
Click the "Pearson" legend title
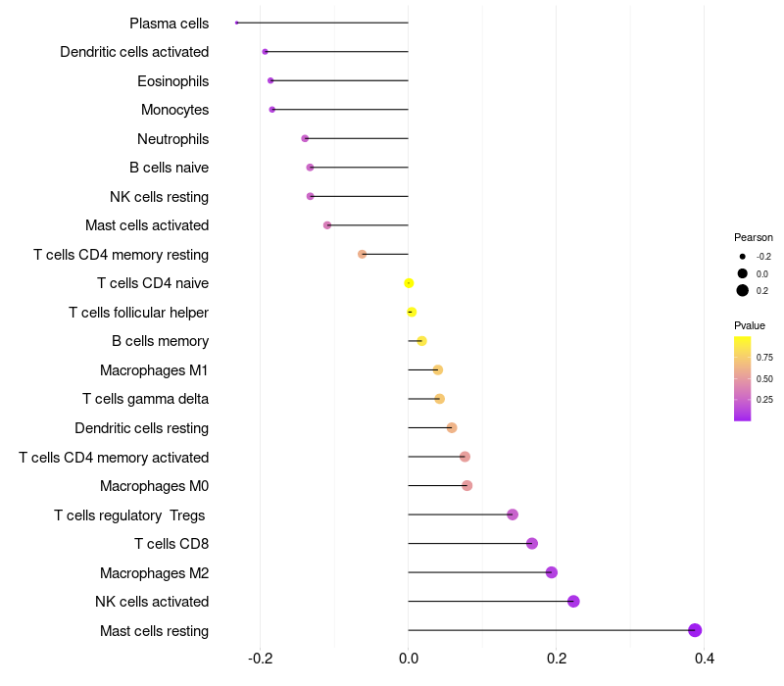(754, 237)
